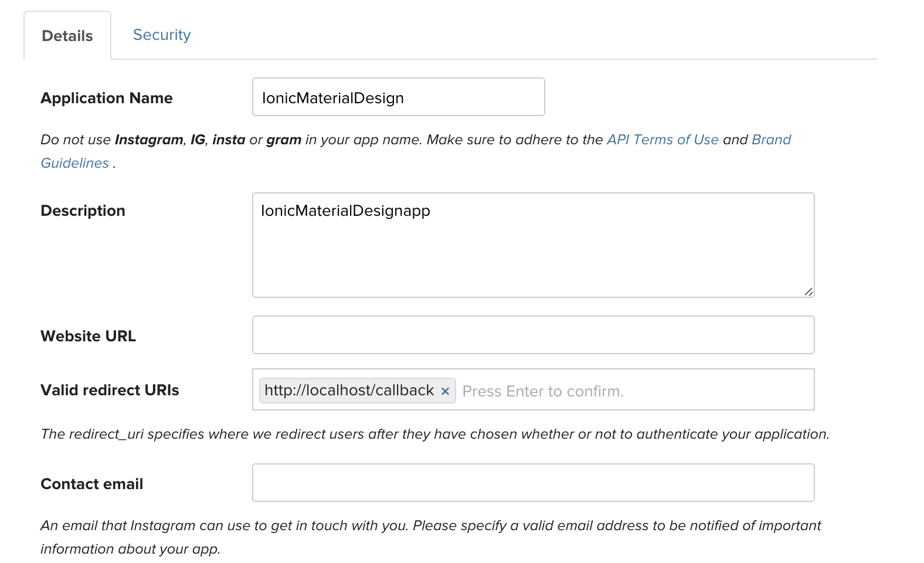Click the Contact email label

pyautogui.click(x=91, y=484)
